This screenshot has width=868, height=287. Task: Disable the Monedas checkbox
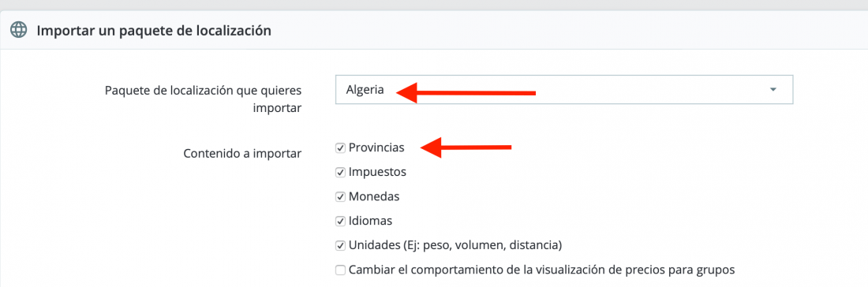[x=340, y=197]
